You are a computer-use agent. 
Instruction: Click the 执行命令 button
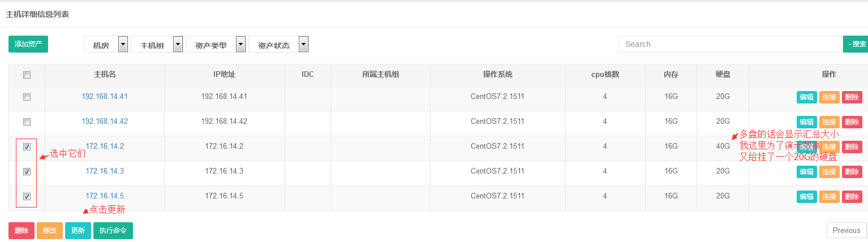(113, 231)
